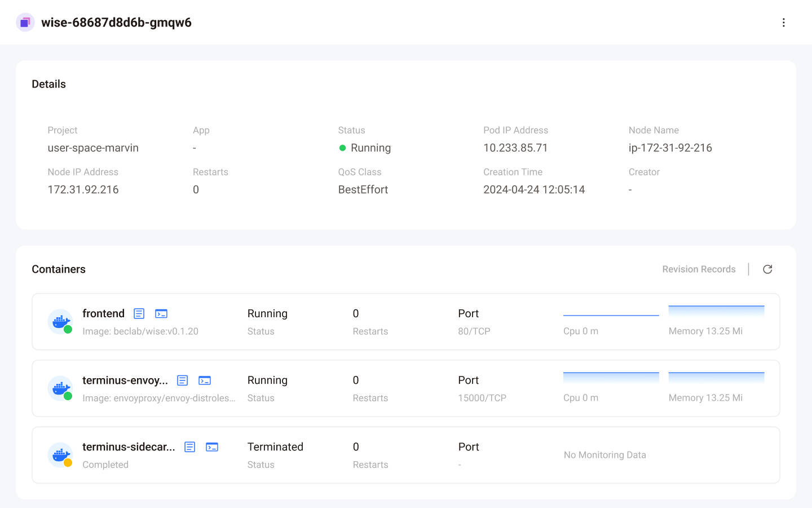Open Revision Records

pyautogui.click(x=699, y=269)
